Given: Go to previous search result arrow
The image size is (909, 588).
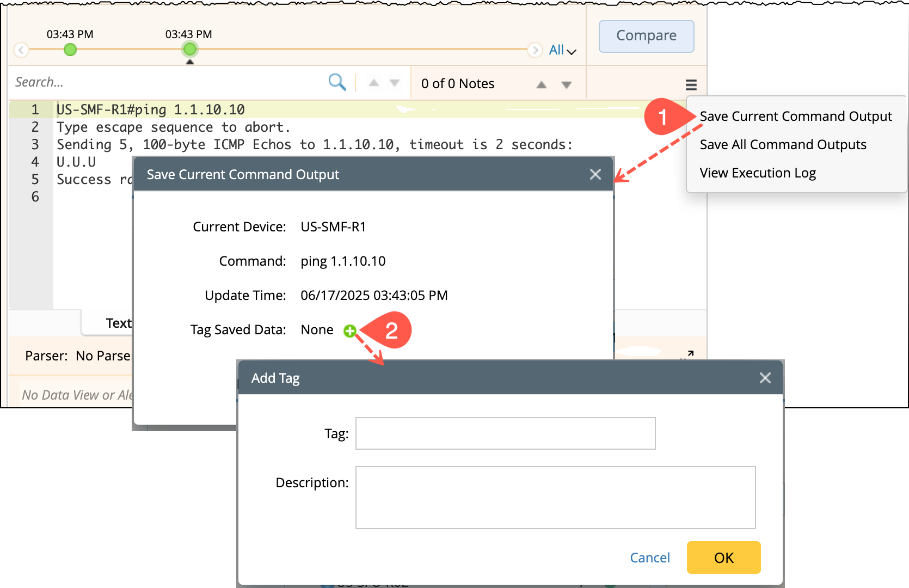Looking at the screenshot, I should click(x=373, y=83).
